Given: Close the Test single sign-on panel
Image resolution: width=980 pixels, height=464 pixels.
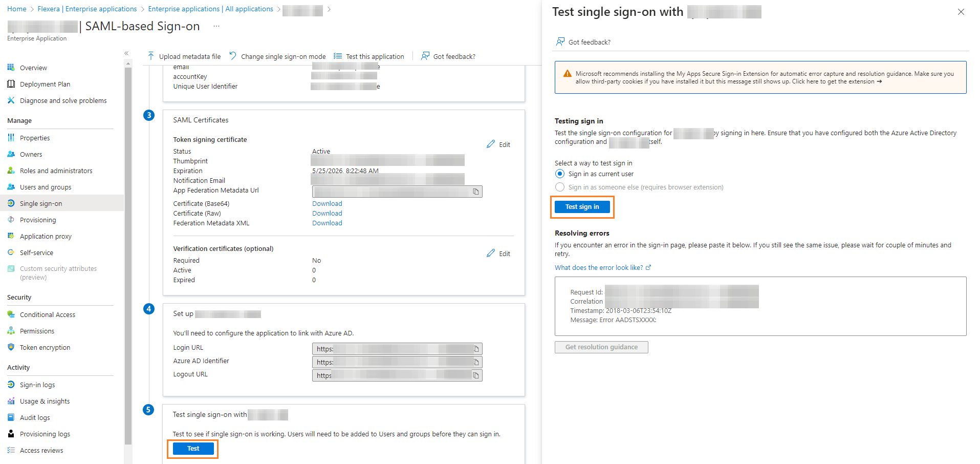Looking at the screenshot, I should [961, 12].
